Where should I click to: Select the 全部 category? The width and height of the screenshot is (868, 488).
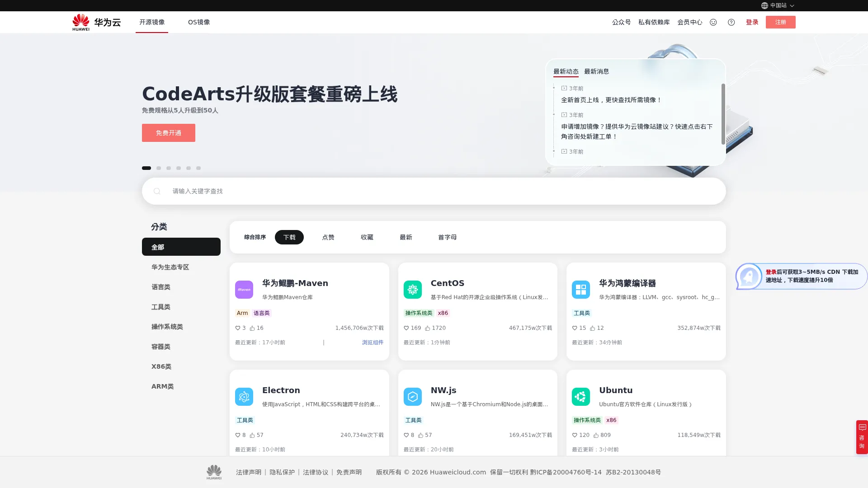coord(181,247)
